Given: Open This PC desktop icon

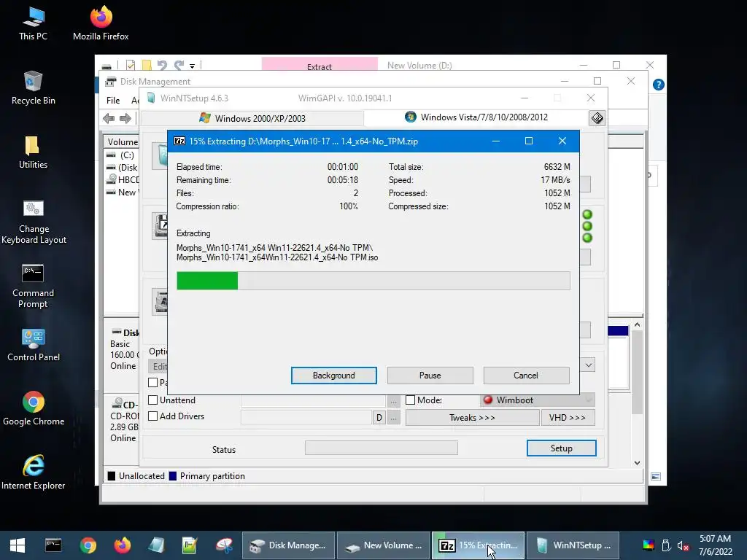Looking at the screenshot, I should (33, 23).
